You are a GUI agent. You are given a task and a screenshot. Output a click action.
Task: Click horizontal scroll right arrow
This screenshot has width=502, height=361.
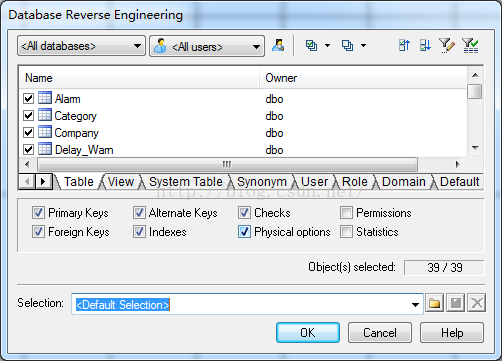tap(458, 164)
